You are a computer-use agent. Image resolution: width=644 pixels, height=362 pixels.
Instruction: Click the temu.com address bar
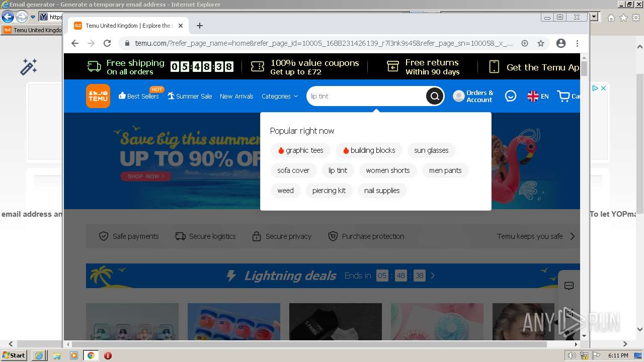click(324, 43)
